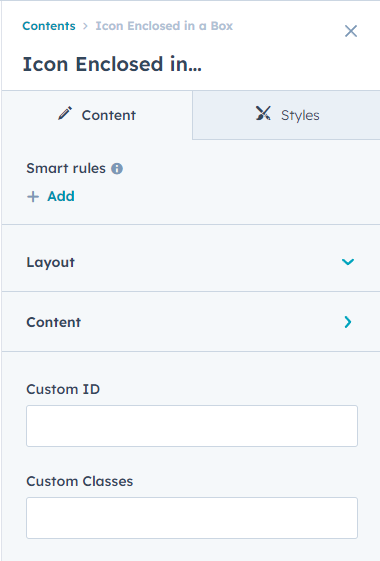
Task: Focus the Custom ID text field
Action: (x=192, y=426)
